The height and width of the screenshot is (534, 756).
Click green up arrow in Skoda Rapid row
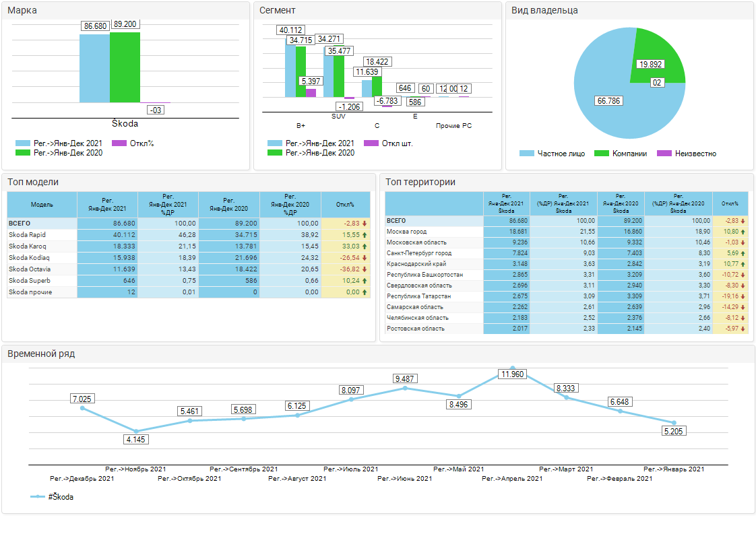(365, 234)
